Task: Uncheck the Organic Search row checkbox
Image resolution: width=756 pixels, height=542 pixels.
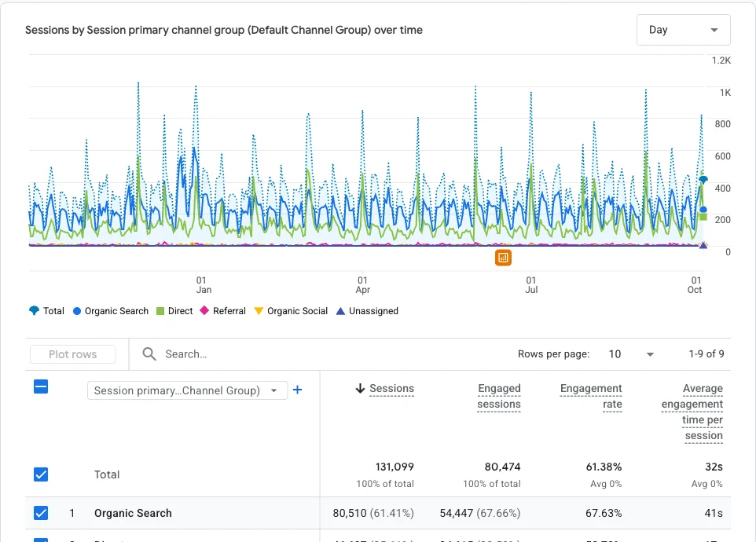Action: tap(41, 513)
